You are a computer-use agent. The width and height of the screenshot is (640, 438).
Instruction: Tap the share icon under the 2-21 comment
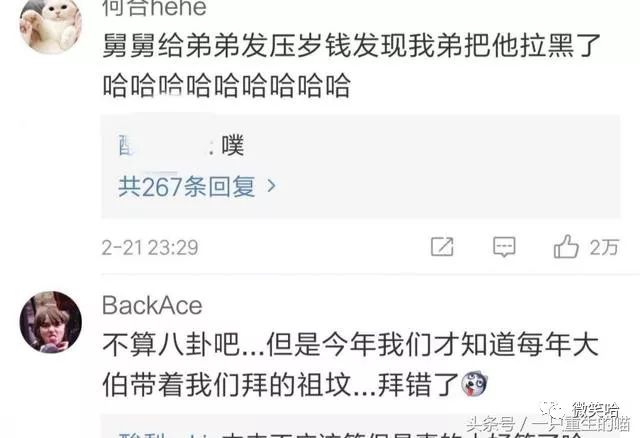point(442,246)
